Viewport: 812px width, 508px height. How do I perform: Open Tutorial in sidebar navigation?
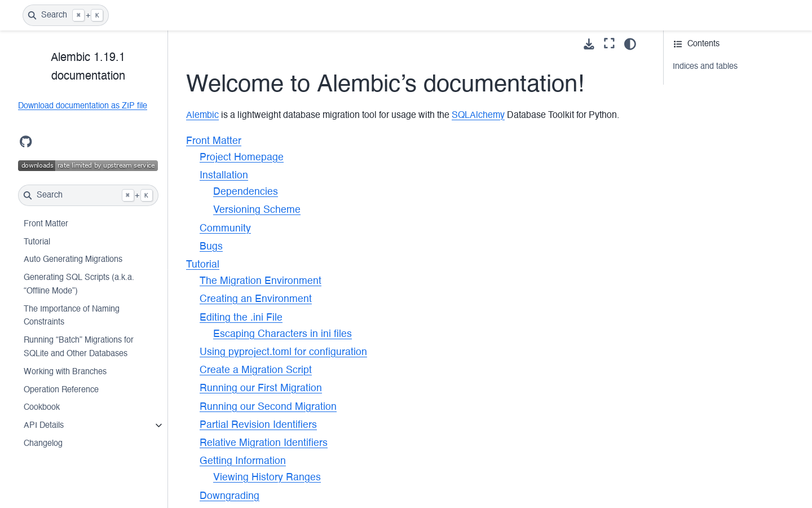(x=37, y=242)
